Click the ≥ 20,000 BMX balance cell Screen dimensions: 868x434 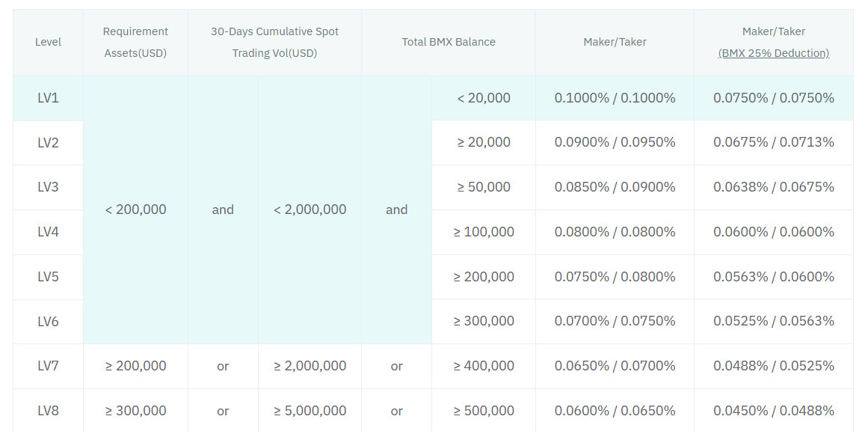[483, 142]
